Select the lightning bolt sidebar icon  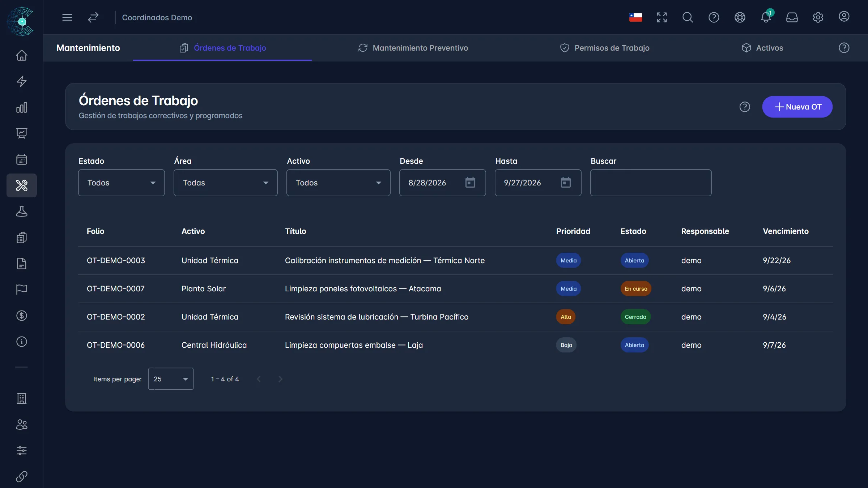click(x=22, y=81)
